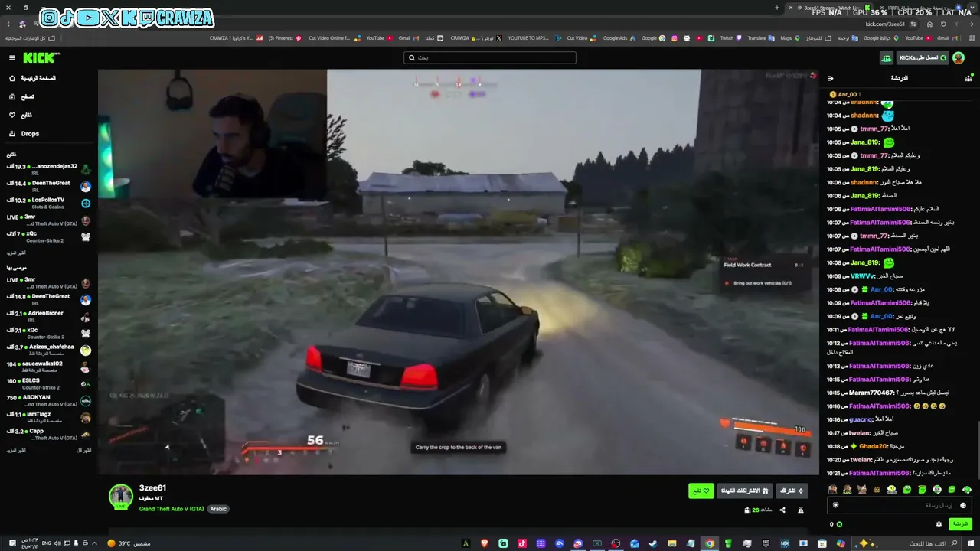Click the gift subscriptions button
This screenshot has width=980, height=551.
pos(744,491)
